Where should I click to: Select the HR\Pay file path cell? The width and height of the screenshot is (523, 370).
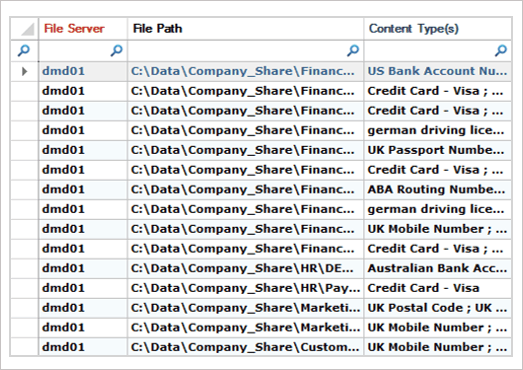pyautogui.click(x=245, y=288)
